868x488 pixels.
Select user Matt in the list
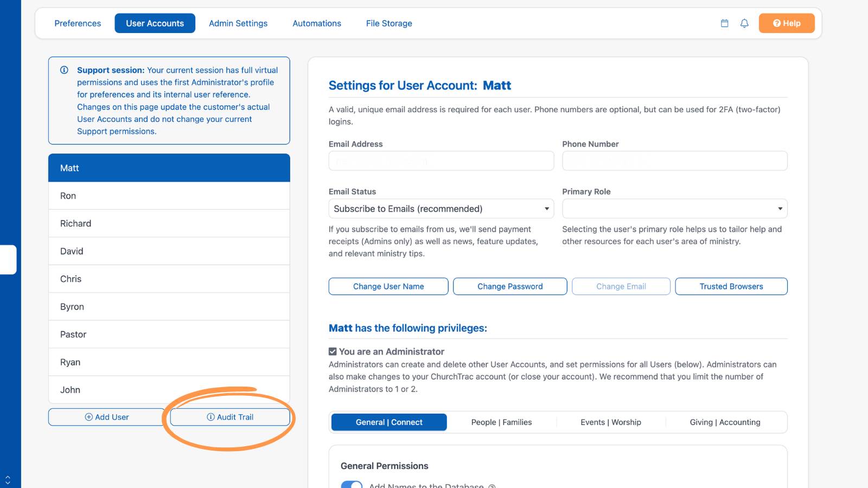click(169, 168)
